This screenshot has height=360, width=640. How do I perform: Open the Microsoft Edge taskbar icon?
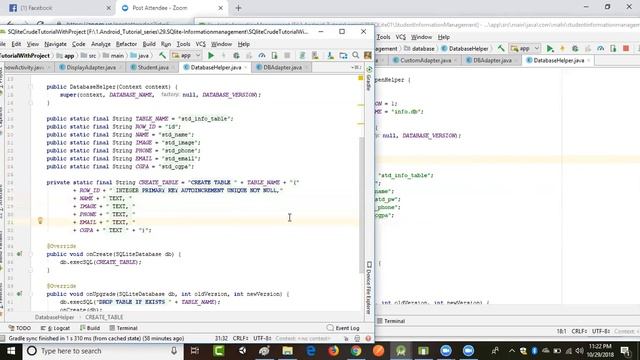(x=311, y=351)
